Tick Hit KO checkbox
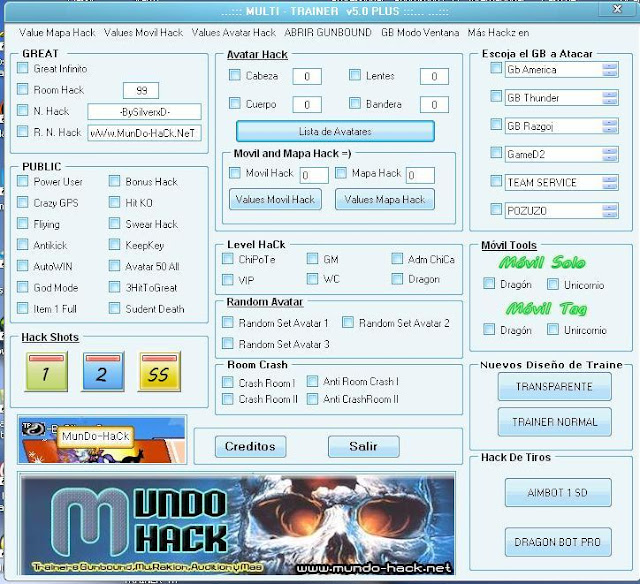Viewport: 640px width, 584px height. [115, 202]
